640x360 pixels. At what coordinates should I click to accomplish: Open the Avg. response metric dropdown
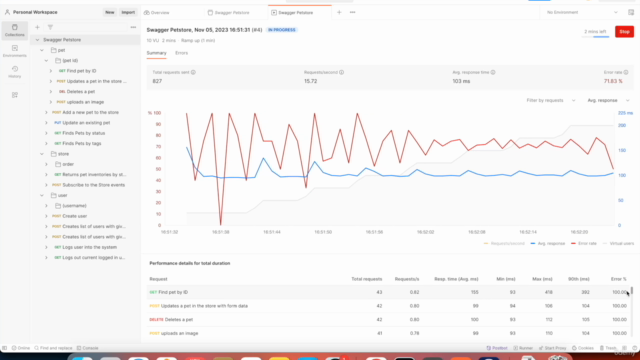click(x=608, y=100)
